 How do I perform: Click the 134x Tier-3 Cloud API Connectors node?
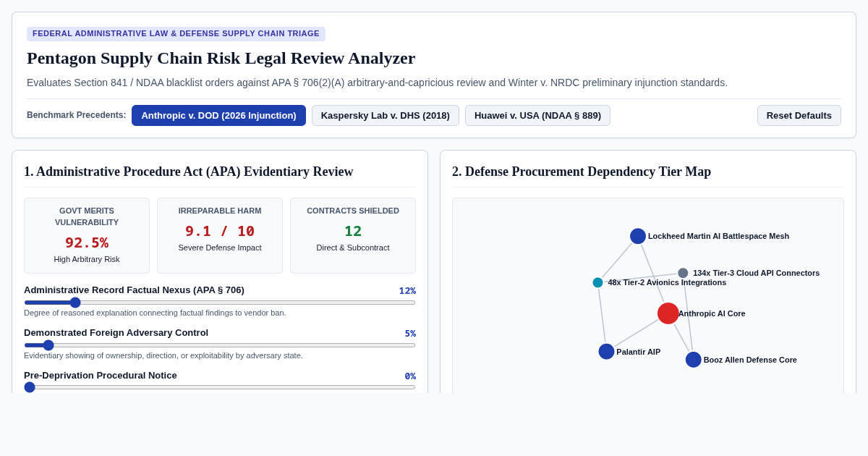pyautogui.click(x=683, y=273)
